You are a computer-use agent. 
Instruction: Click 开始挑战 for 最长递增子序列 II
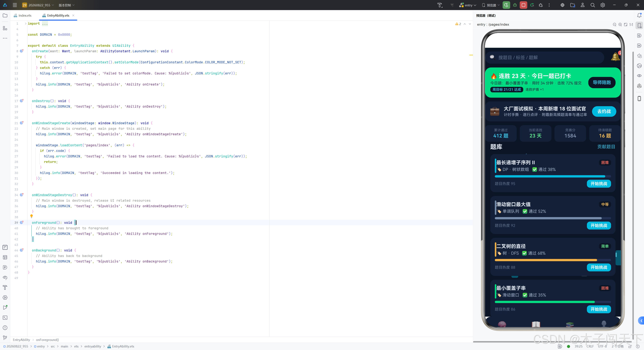(599, 184)
